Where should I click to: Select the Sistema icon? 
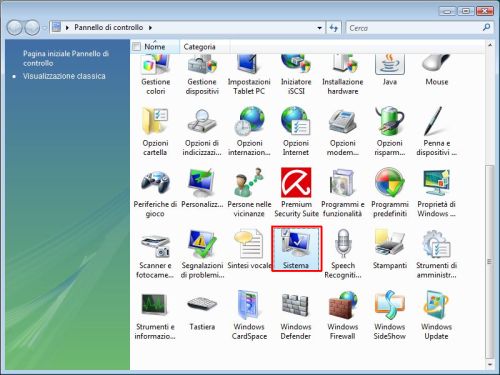click(296, 249)
